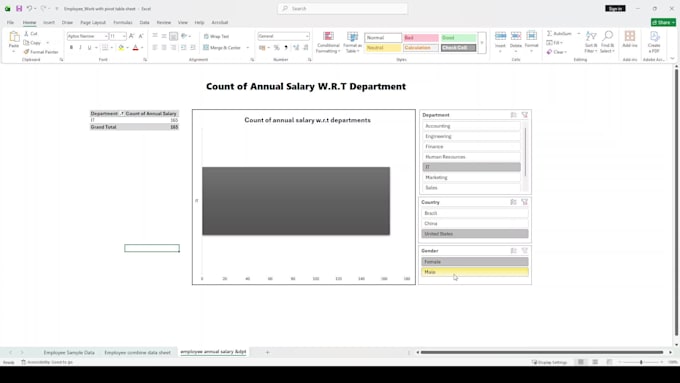Open Find & Select menu
The height and width of the screenshot is (383, 680).
click(608, 42)
